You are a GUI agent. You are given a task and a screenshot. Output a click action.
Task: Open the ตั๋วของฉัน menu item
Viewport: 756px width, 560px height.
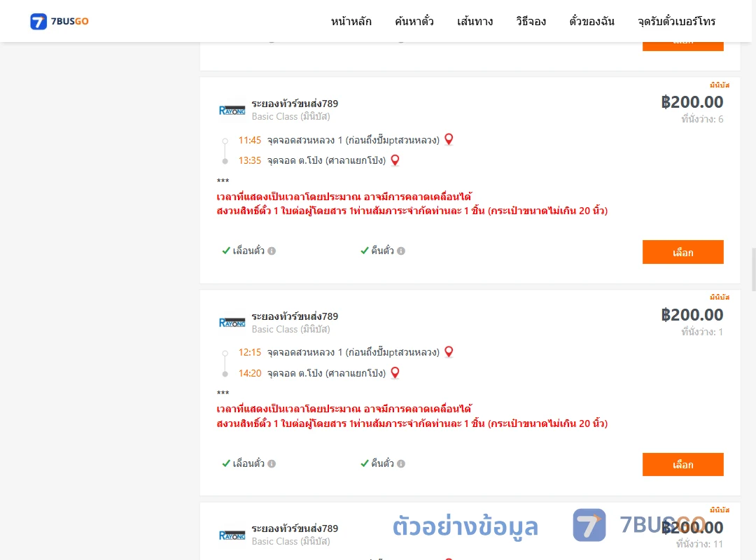coord(591,21)
